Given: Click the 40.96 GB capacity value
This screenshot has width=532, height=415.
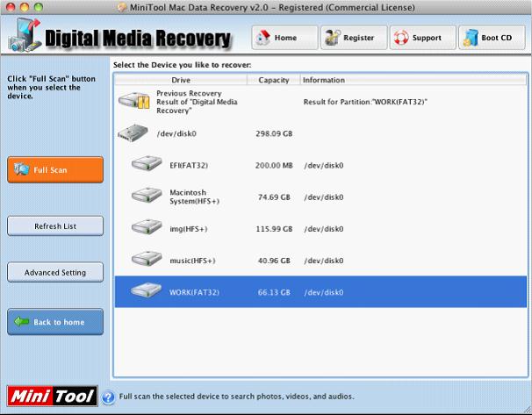Looking at the screenshot, I should (x=274, y=261).
